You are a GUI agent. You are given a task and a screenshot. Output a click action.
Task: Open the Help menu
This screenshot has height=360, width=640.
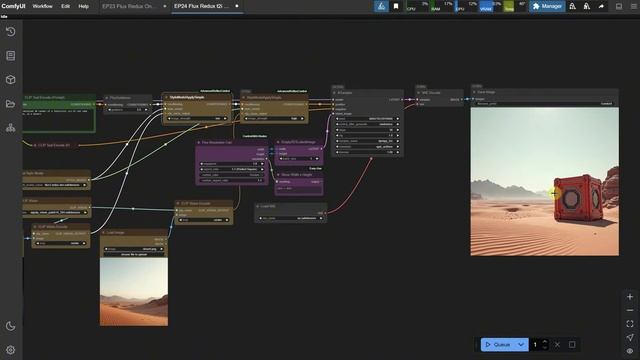click(83, 6)
